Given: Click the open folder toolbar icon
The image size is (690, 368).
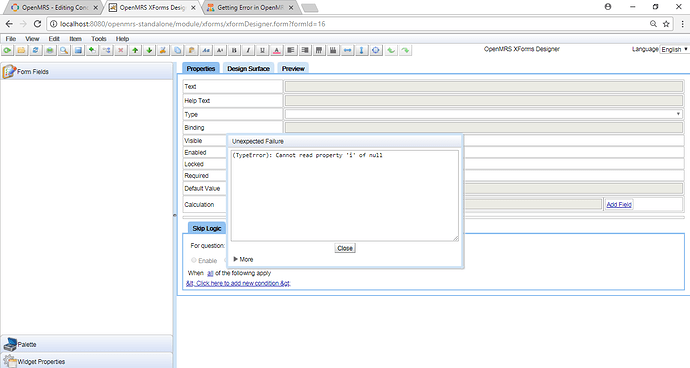Looking at the screenshot, I should 21,51.
